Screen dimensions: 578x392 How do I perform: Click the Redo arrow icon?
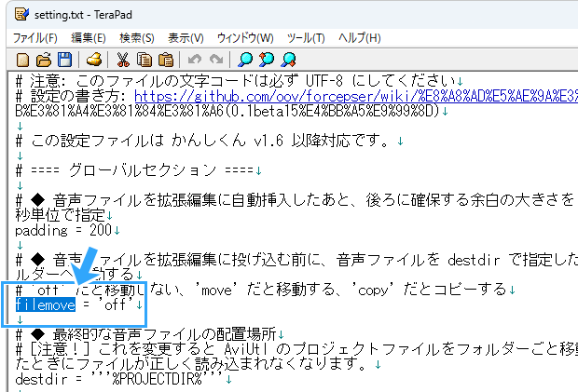click(x=216, y=60)
